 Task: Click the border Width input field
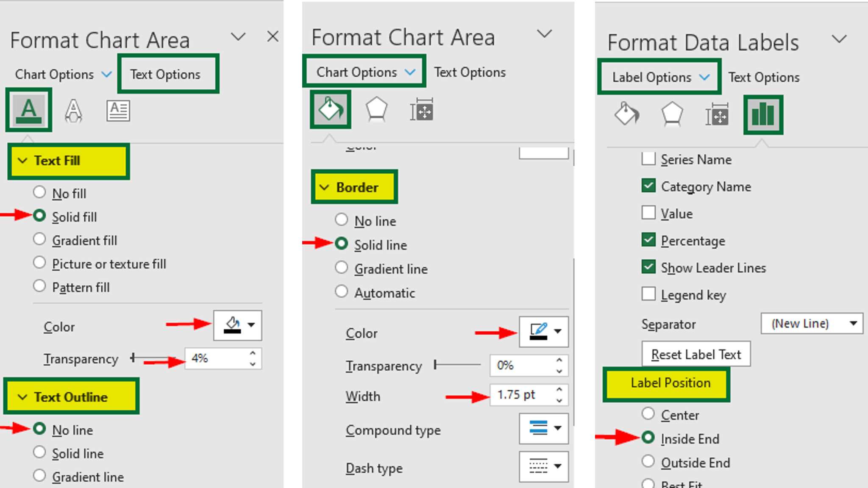tap(522, 395)
